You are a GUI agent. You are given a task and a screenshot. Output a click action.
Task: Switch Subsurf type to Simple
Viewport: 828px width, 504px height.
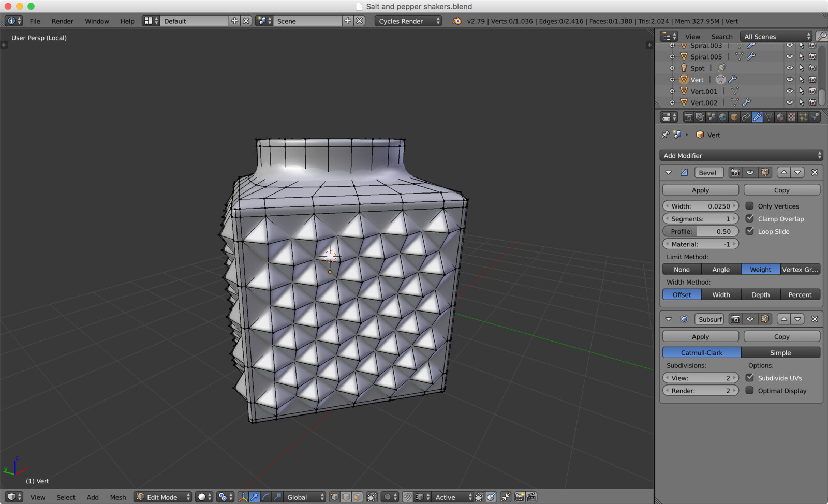tap(780, 352)
